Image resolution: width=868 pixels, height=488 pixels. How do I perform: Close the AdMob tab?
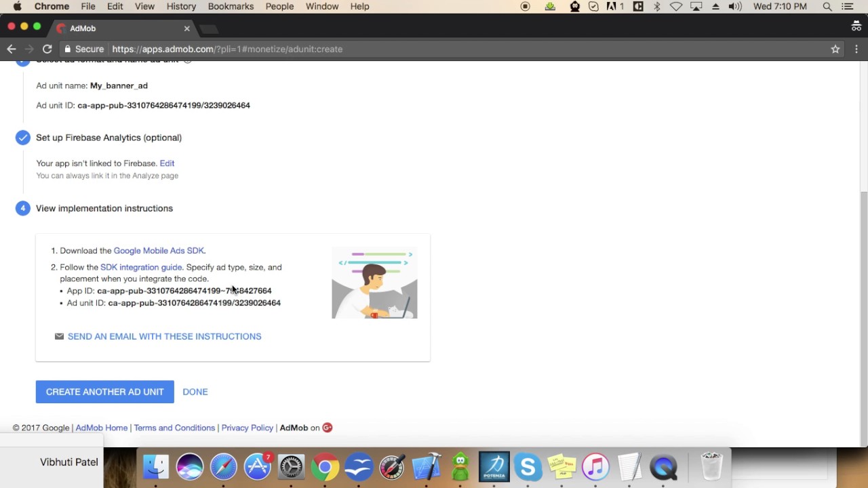(x=187, y=28)
